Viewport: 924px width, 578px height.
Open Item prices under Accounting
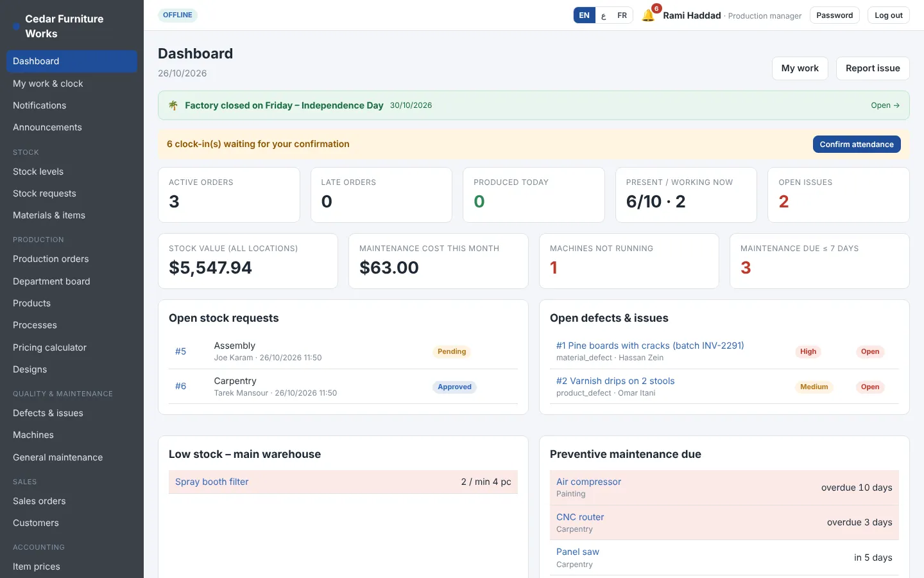(71, 566)
